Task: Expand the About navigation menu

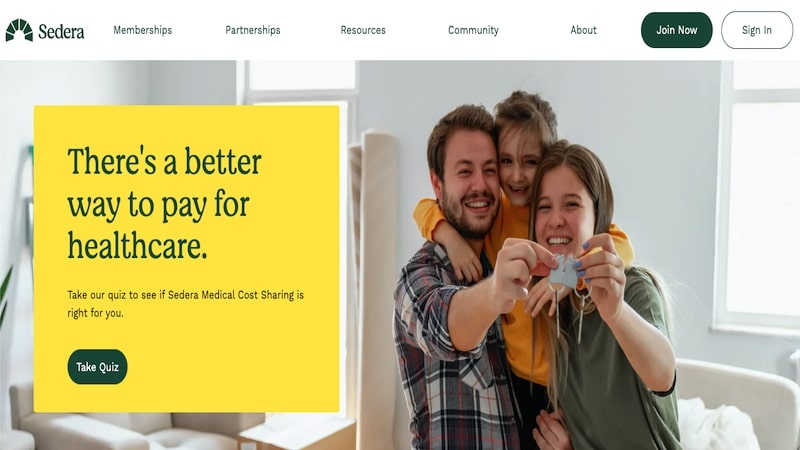Action: click(x=584, y=30)
